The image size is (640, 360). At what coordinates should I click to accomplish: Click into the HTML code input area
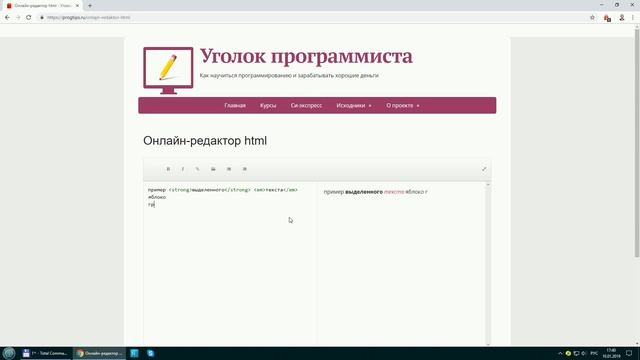(x=231, y=263)
